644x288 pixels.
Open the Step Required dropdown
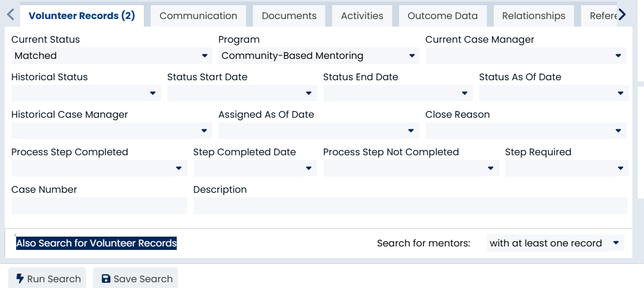(x=567, y=168)
